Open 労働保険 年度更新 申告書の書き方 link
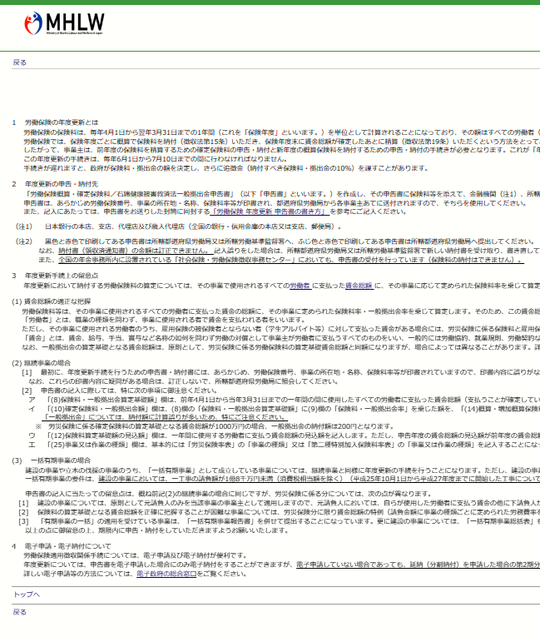The width and height of the screenshot is (540, 637). point(269,212)
